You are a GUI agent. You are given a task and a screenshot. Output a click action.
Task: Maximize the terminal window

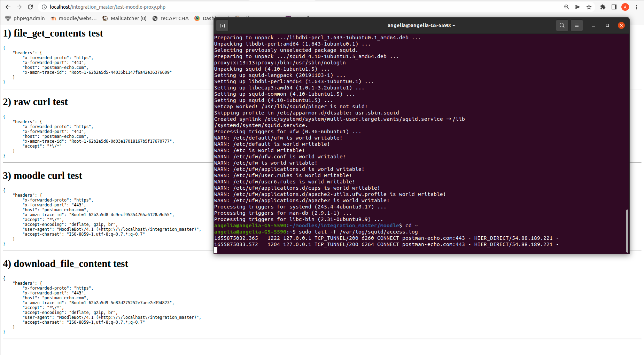[x=607, y=25]
